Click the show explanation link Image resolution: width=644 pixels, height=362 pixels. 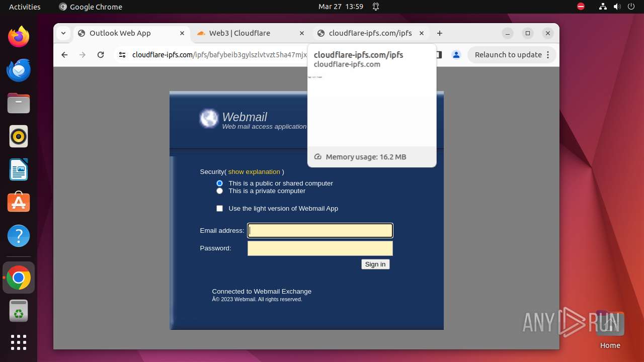point(254,172)
